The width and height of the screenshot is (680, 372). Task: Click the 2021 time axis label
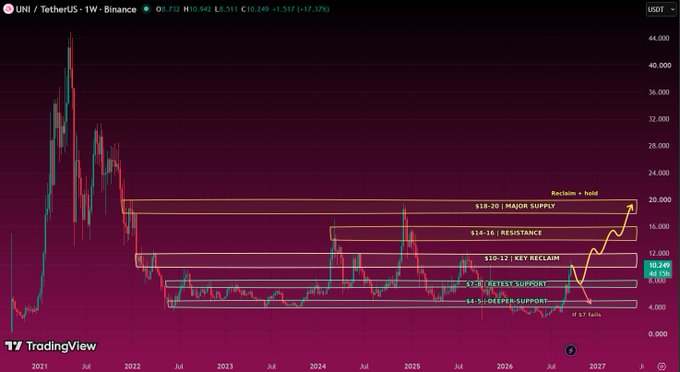click(x=39, y=366)
